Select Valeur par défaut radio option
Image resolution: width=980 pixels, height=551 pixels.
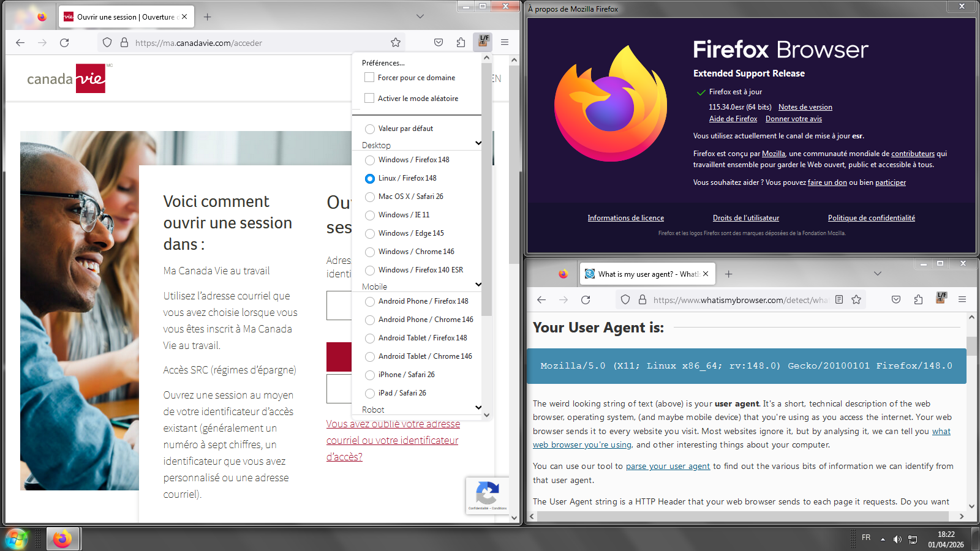[x=370, y=129]
